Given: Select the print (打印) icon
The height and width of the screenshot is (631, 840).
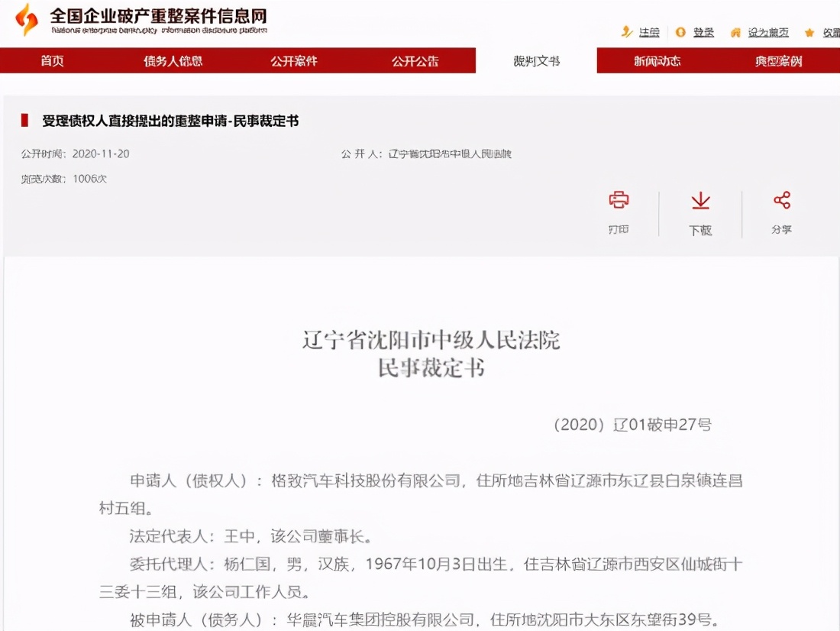Looking at the screenshot, I should [619, 202].
